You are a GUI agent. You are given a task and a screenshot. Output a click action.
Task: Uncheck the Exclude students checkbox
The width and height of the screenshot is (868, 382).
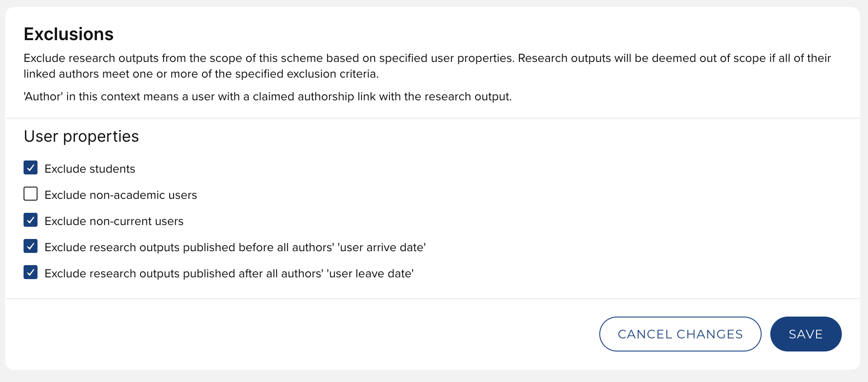(31, 168)
